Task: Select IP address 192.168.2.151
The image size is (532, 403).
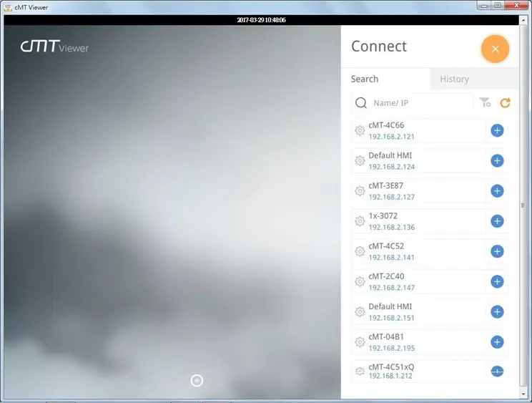Action: [x=391, y=318]
